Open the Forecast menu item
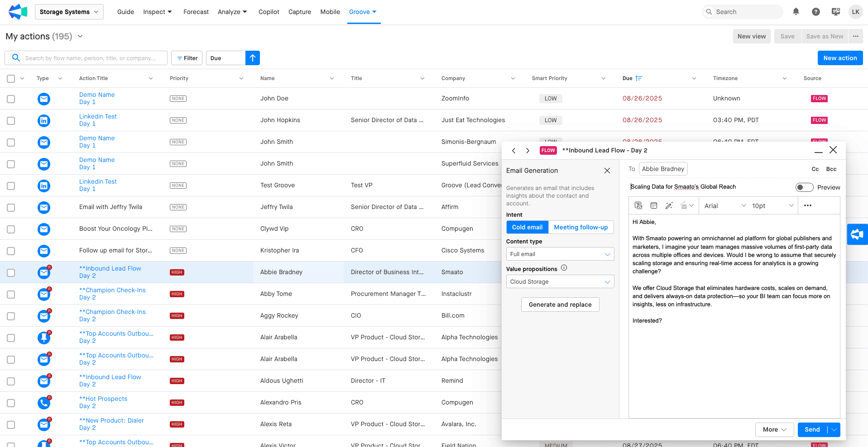Viewport: 868px width, 447px height. point(196,12)
